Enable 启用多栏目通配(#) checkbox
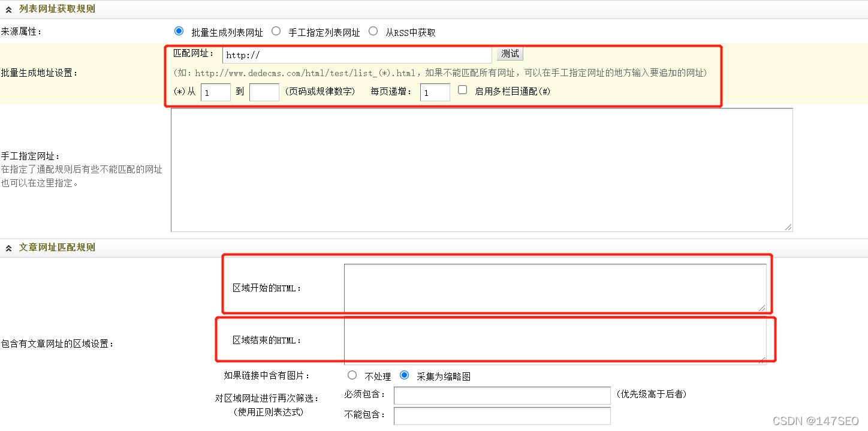868x431 pixels. tap(462, 90)
